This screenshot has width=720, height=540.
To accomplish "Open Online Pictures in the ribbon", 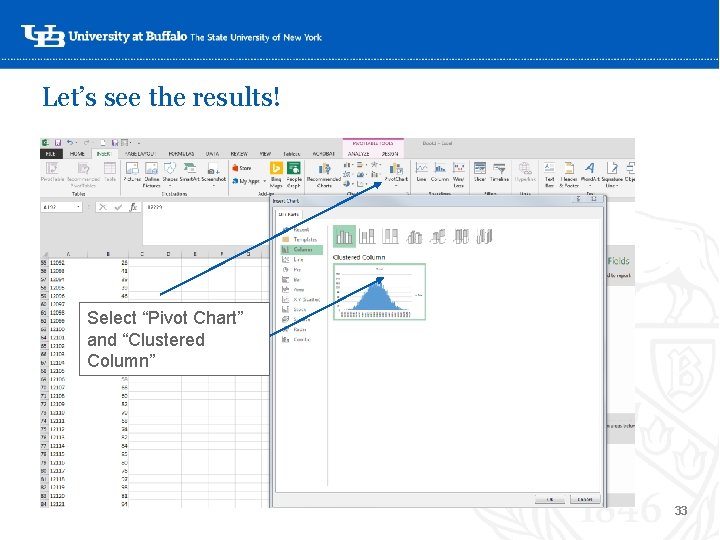I will click(151, 174).
